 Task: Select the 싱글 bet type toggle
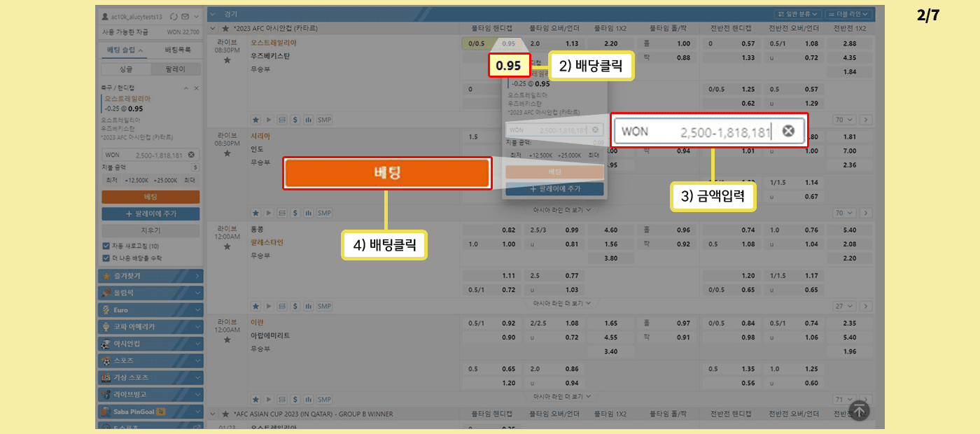click(x=125, y=69)
